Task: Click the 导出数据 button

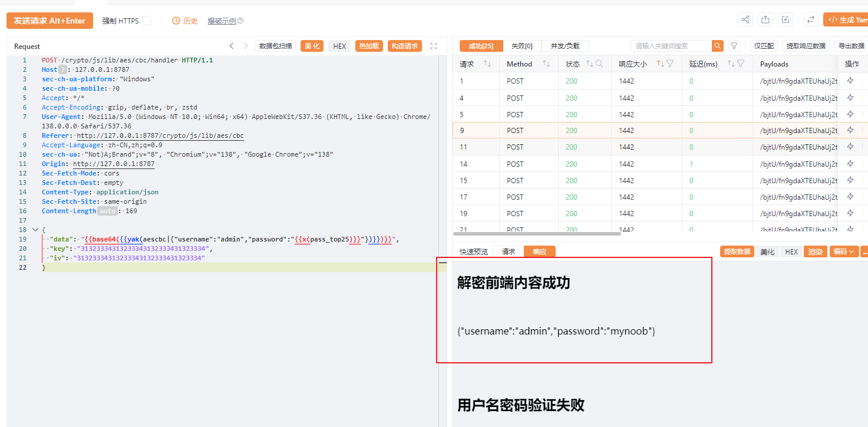Action: pos(851,46)
